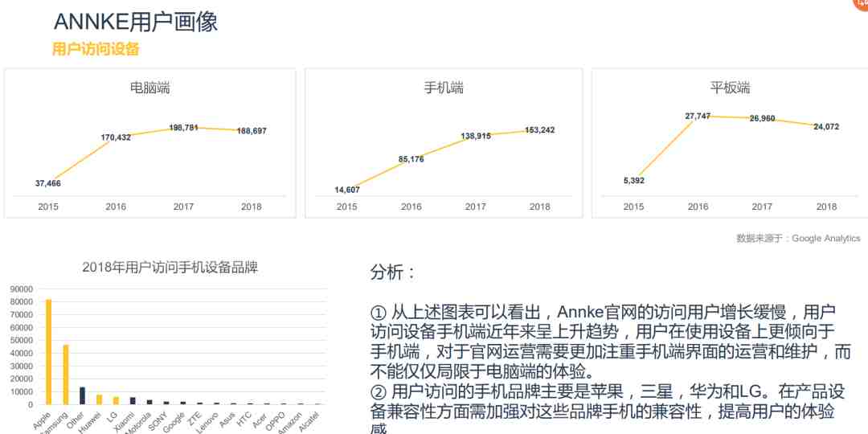Select the 10000 y-axis value

tap(23, 391)
